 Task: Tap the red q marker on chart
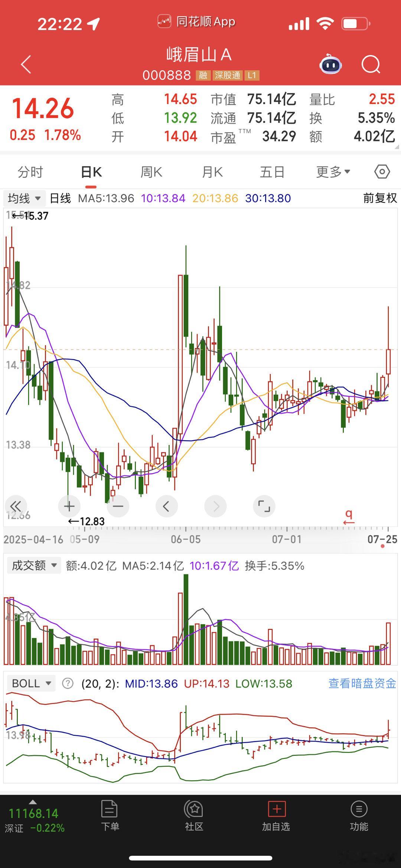[x=349, y=517]
